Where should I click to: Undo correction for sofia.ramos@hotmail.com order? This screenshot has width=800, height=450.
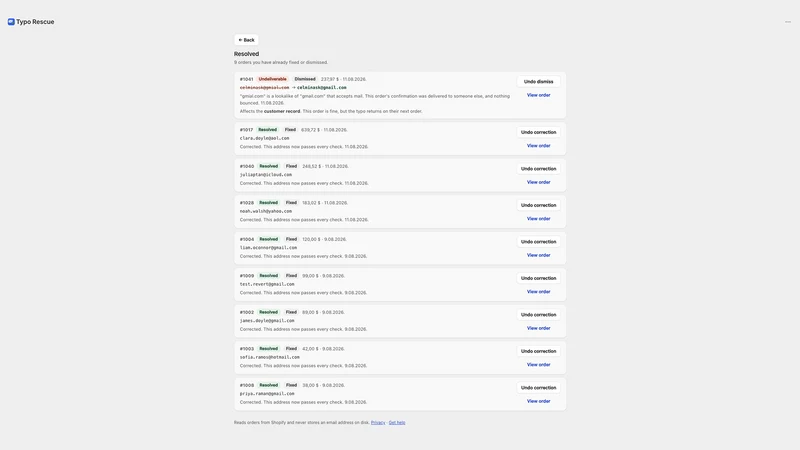pos(538,351)
